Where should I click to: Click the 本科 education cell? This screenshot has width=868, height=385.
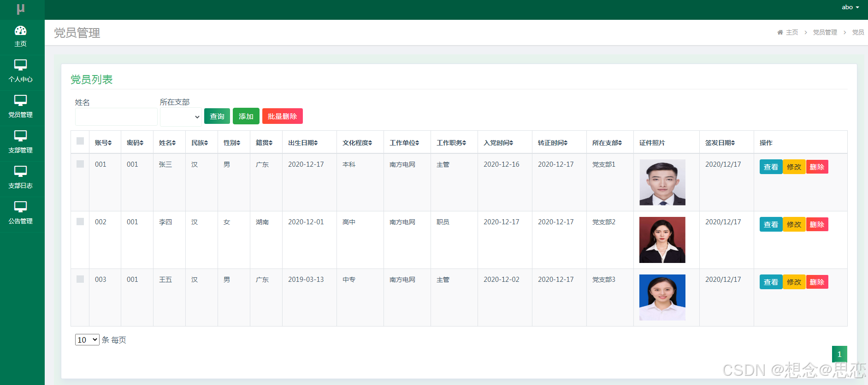tap(348, 164)
